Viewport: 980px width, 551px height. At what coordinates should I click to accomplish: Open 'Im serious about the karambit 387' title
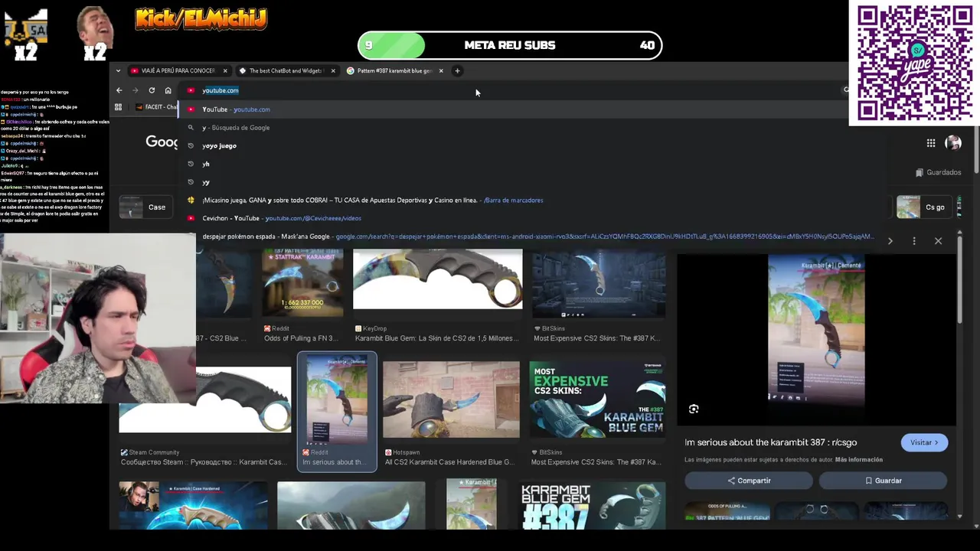pyautogui.click(x=770, y=442)
